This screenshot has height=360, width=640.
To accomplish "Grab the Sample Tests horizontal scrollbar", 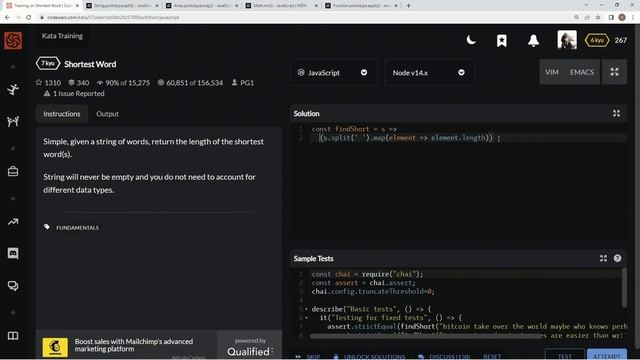I will 426,336.
